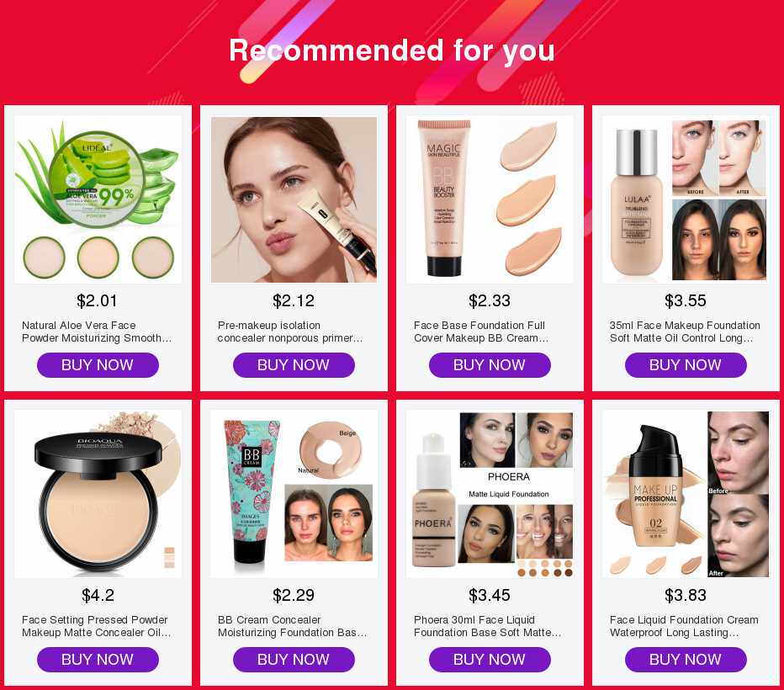Buy the $2.12 pre-makeup concealer primer
The height and width of the screenshot is (690, 784).
294,365
